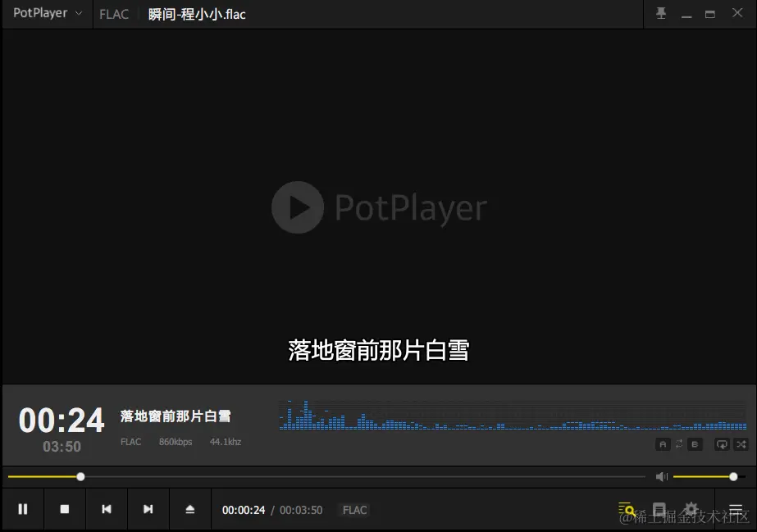Toggle the playlist panel icon
Viewport: 757px width, 532px height.
click(x=736, y=509)
